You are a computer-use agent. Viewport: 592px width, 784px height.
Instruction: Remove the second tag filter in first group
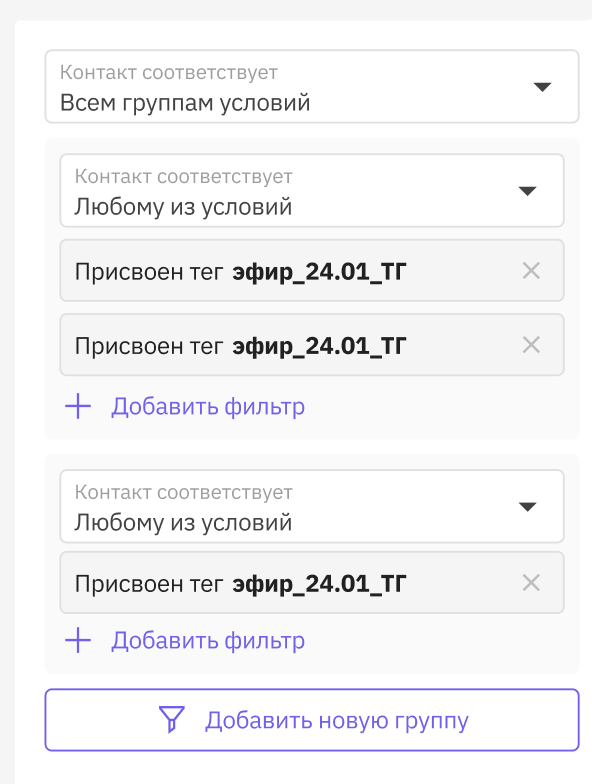(x=531, y=345)
